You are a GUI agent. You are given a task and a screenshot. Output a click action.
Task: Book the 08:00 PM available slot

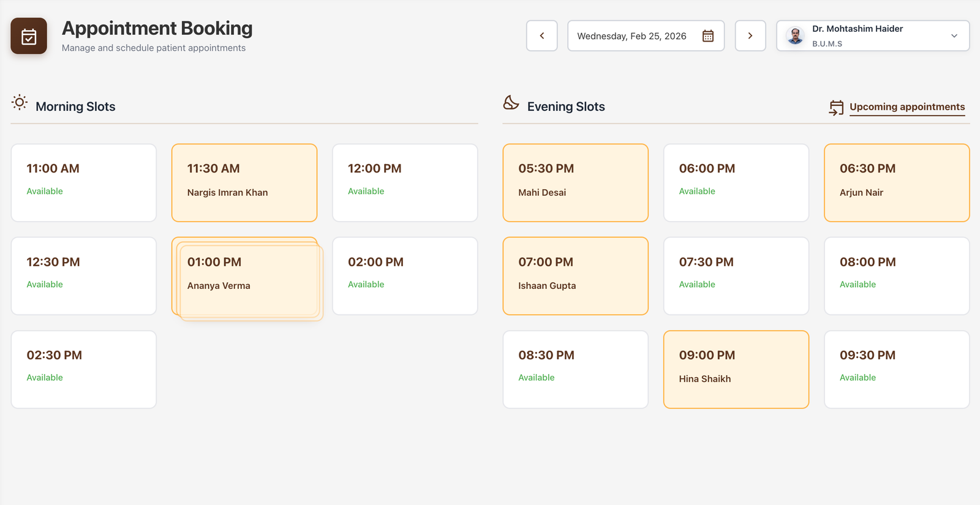pyautogui.click(x=897, y=276)
